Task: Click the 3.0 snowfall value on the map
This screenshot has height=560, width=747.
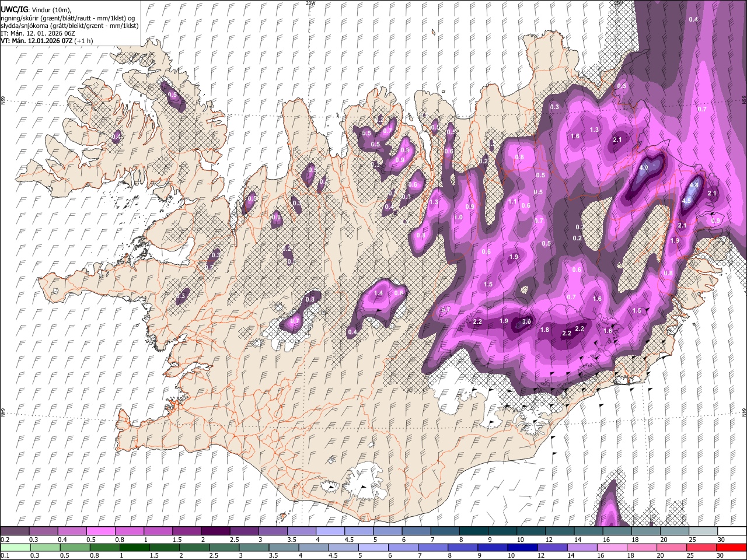Action: pyautogui.click(x=526, y=322)
